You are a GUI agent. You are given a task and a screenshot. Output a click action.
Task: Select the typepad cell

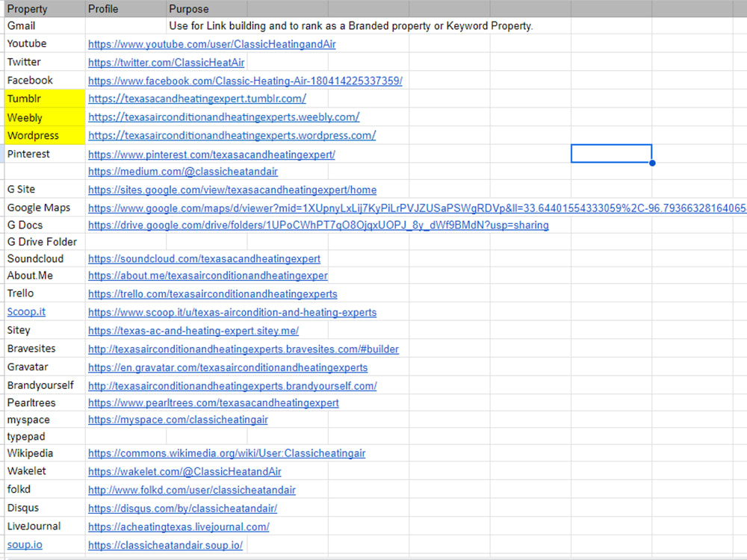[45, 437]
